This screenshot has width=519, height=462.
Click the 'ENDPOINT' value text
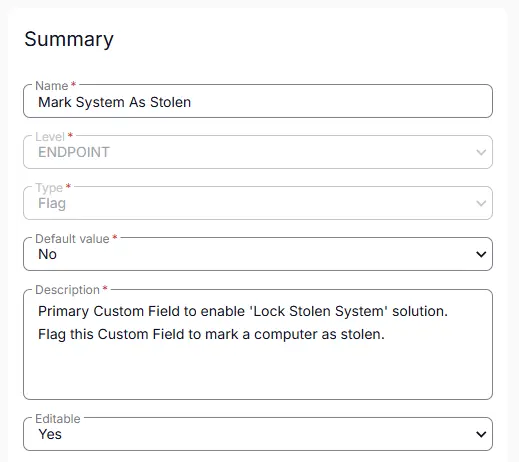point(74,152)
